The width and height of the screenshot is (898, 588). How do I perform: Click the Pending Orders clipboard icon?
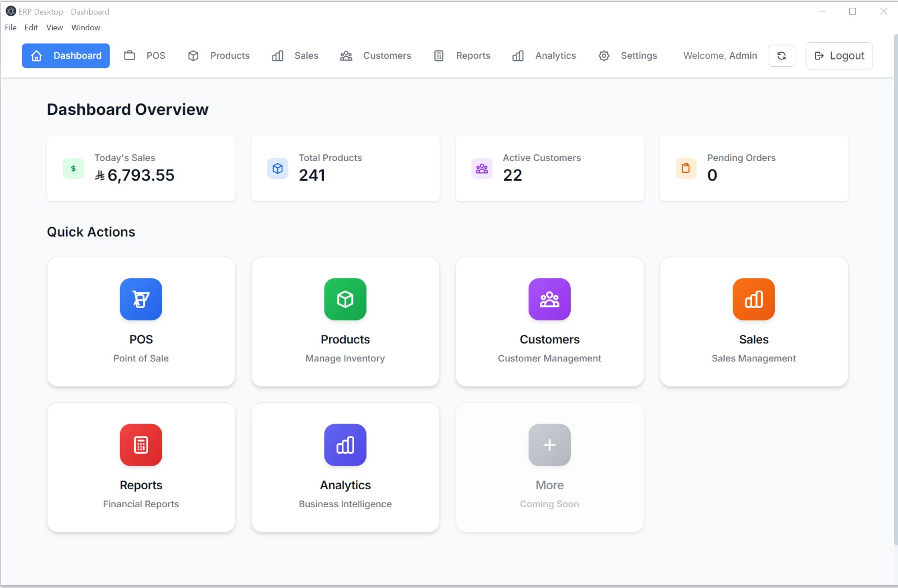pos(686,168)
